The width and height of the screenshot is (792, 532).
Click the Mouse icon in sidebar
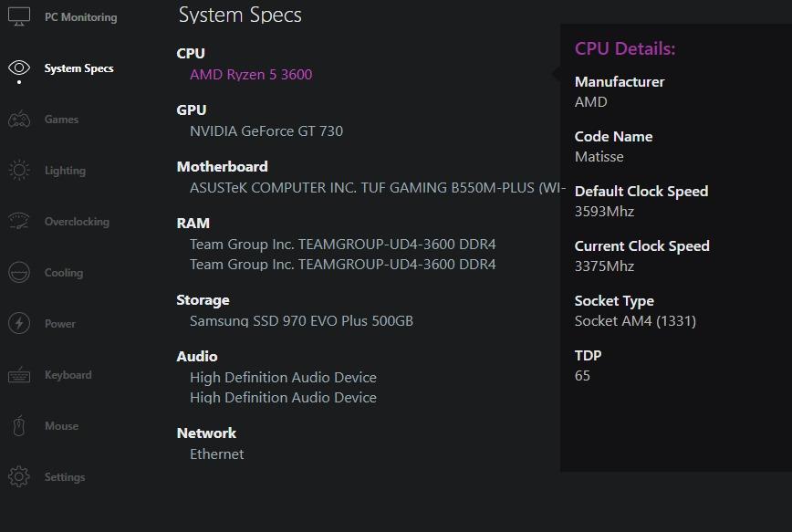click(x=19, y=426)
